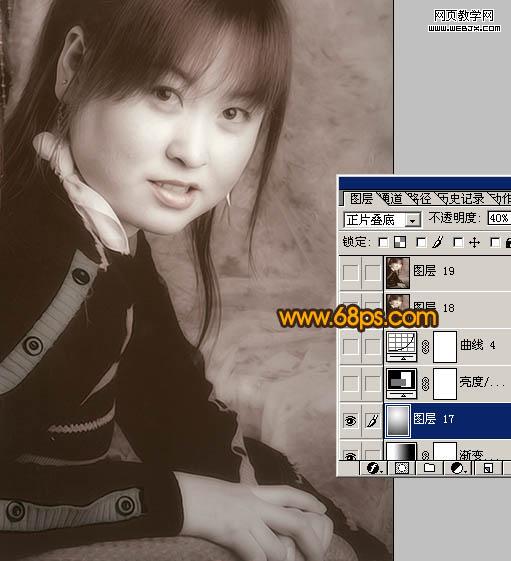
Task: Show 图层 19 via visibility box
Action: tap(350, 273)
